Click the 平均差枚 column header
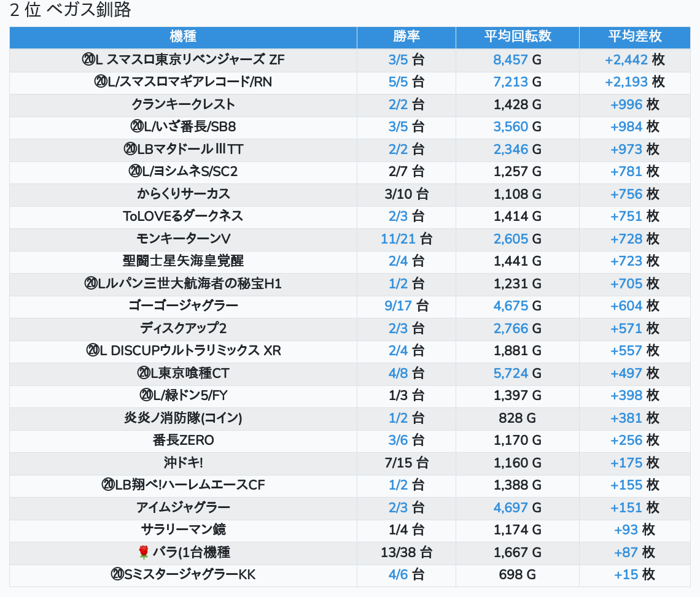This screenshot has height=597, width=700. tap(635, 37)
